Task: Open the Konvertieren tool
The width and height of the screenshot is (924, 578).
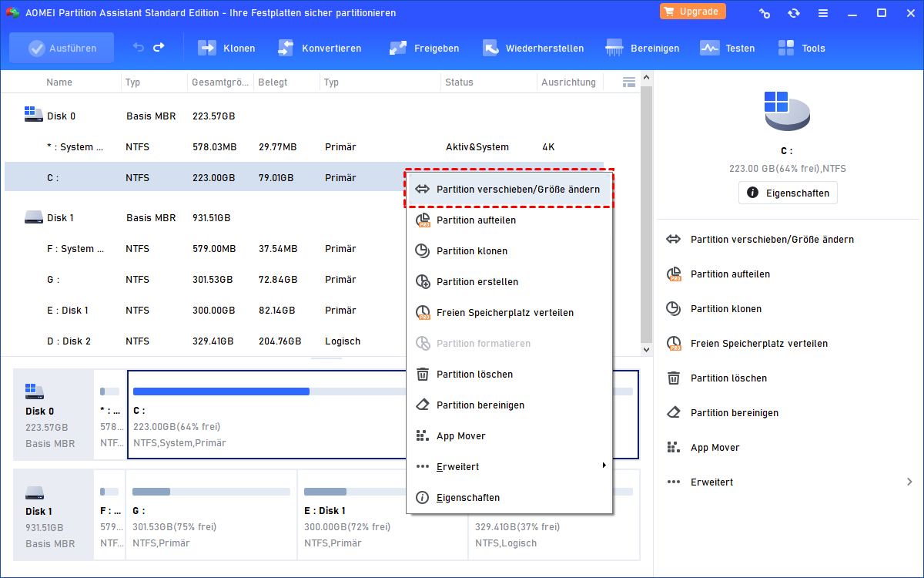Action: coord(320,48)
